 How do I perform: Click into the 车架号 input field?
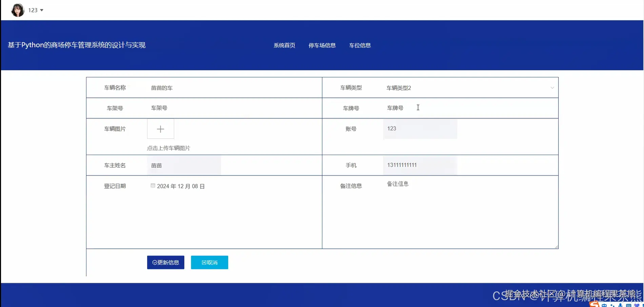(x=234, y=108)
